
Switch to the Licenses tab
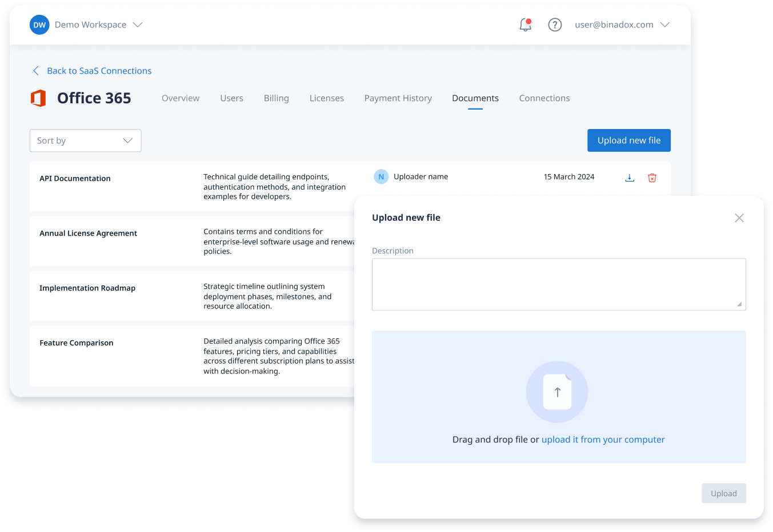327,98
